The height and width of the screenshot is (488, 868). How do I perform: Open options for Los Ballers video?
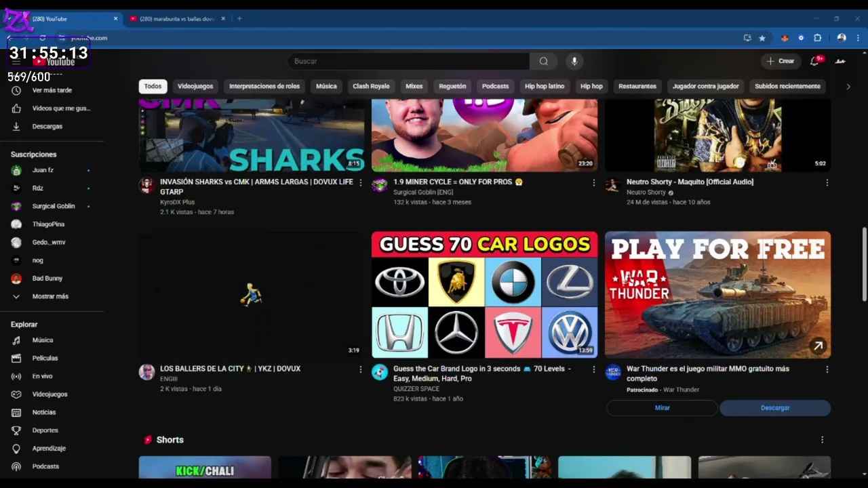(x=360, y=369)
